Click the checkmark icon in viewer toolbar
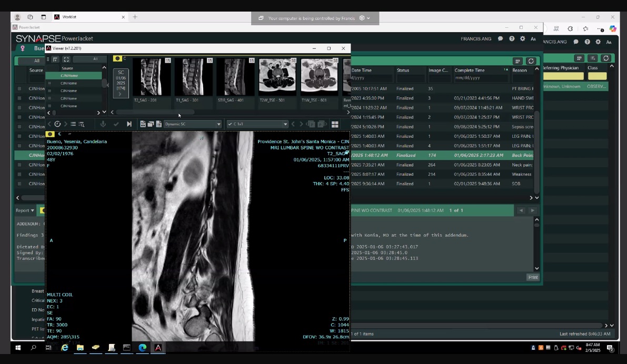This screenshot has width=627, height=364. tap(116, 124)
